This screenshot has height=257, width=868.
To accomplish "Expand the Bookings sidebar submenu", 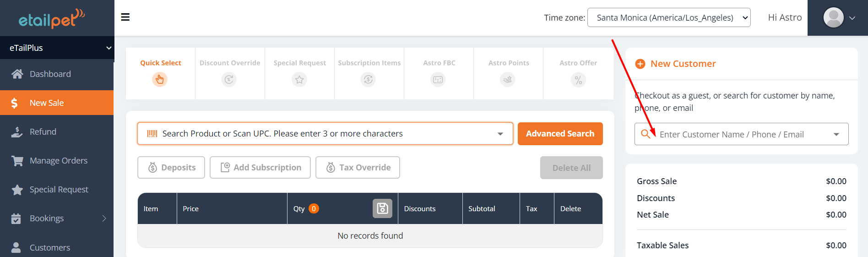I will pos(104,219).
